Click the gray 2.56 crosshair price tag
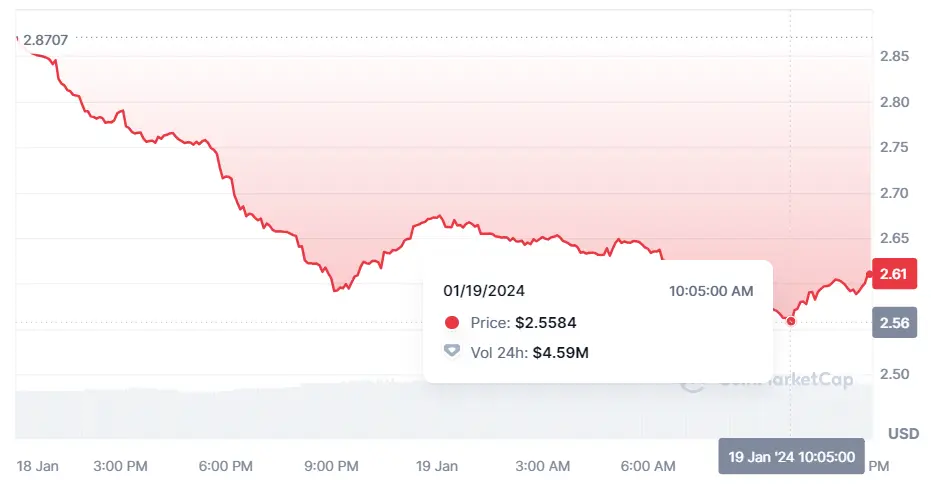Viewport: 931px width, 494px height. [894, 322]
